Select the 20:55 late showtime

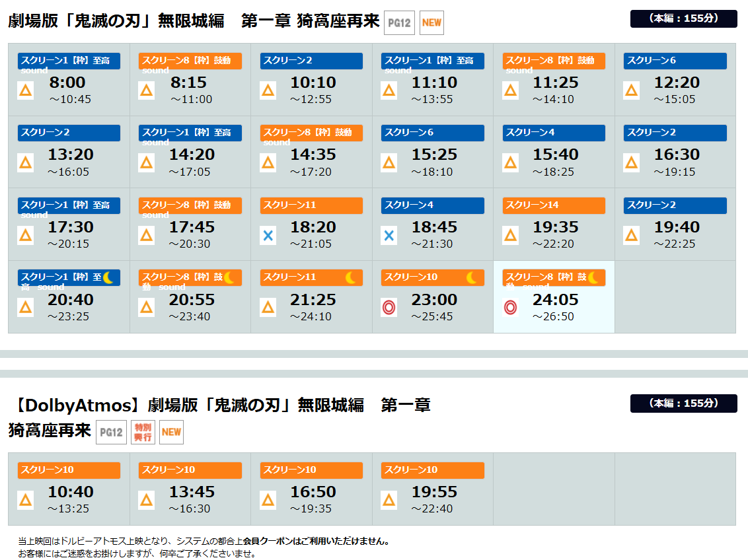tap(192, 300)
